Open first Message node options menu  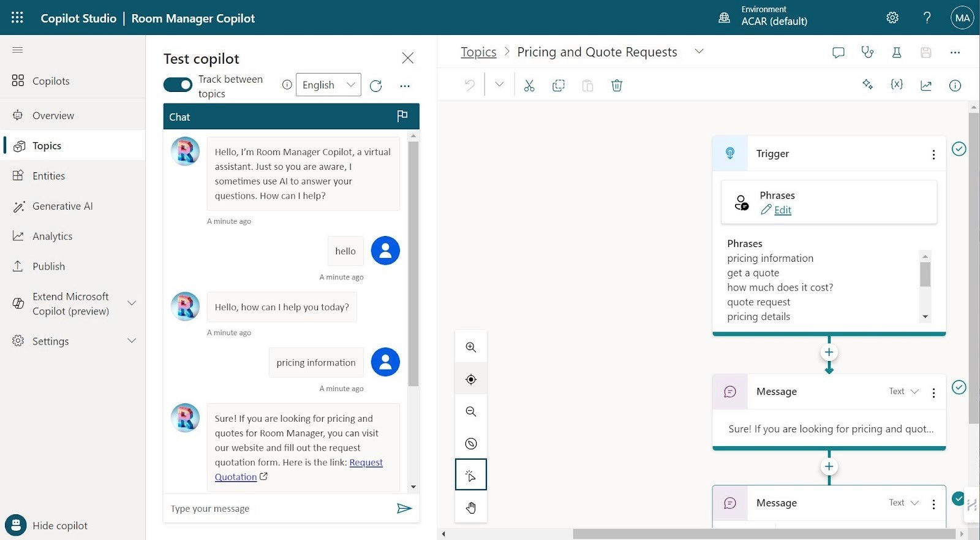click(933, 392)
